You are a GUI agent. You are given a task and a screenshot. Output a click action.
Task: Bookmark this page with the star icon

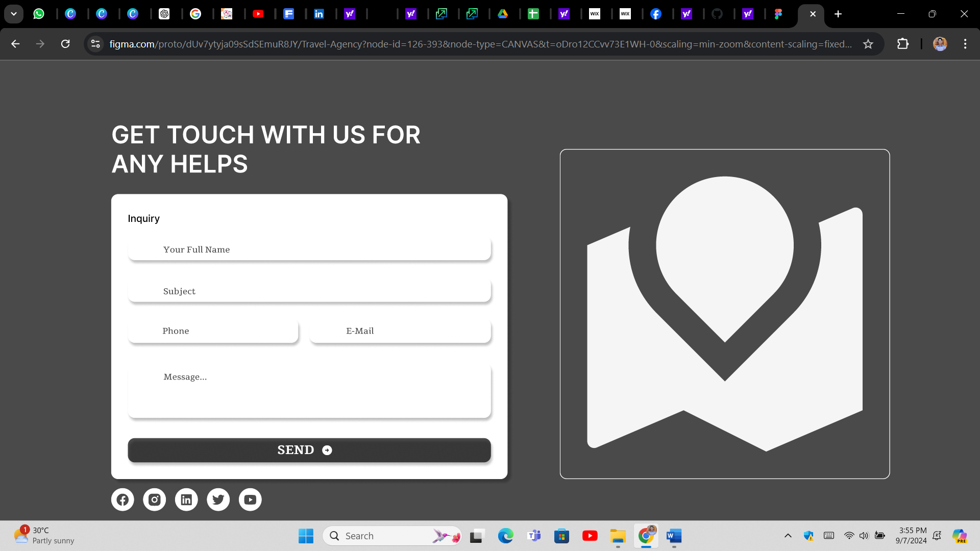868,44
